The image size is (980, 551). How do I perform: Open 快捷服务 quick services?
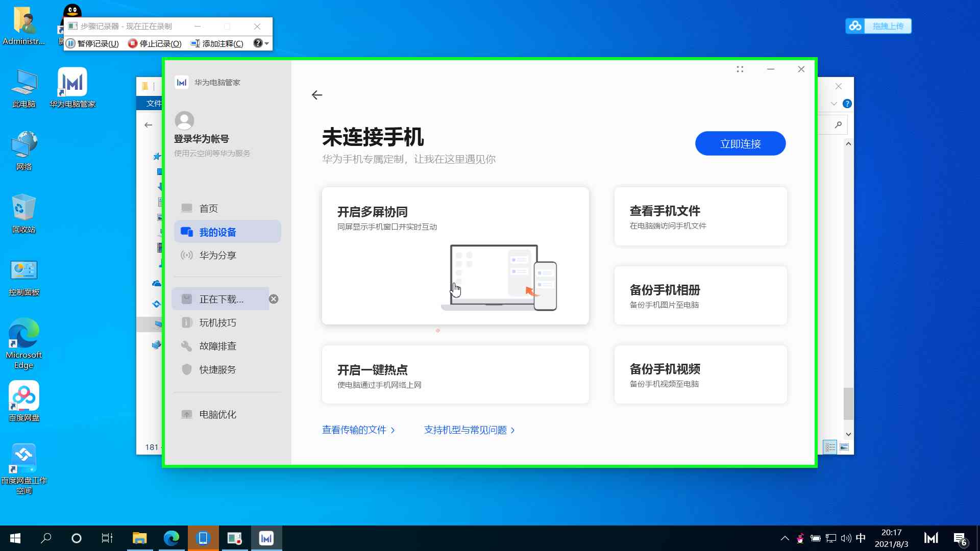(x=217, y=369)
